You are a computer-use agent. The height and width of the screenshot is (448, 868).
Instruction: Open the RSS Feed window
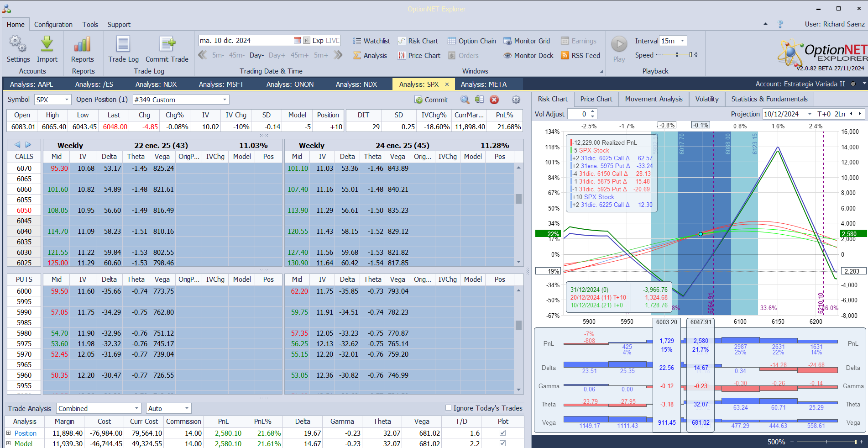pos(580,56)
